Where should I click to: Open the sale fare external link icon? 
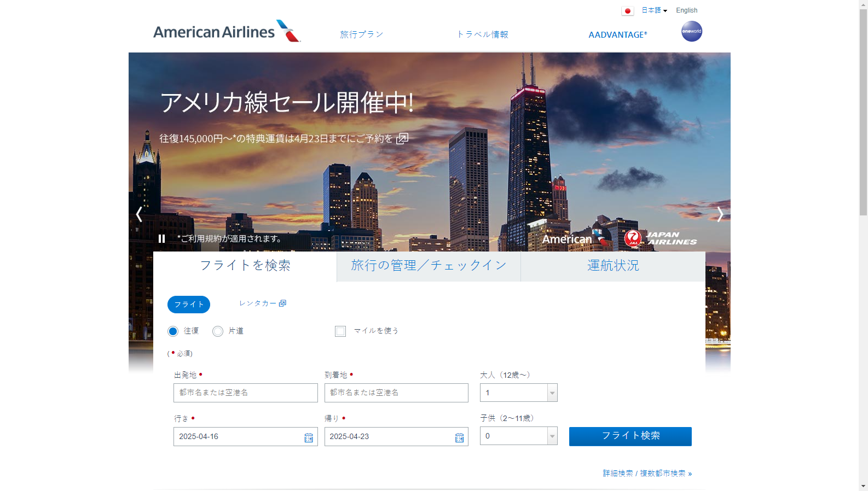click(402, 138)
